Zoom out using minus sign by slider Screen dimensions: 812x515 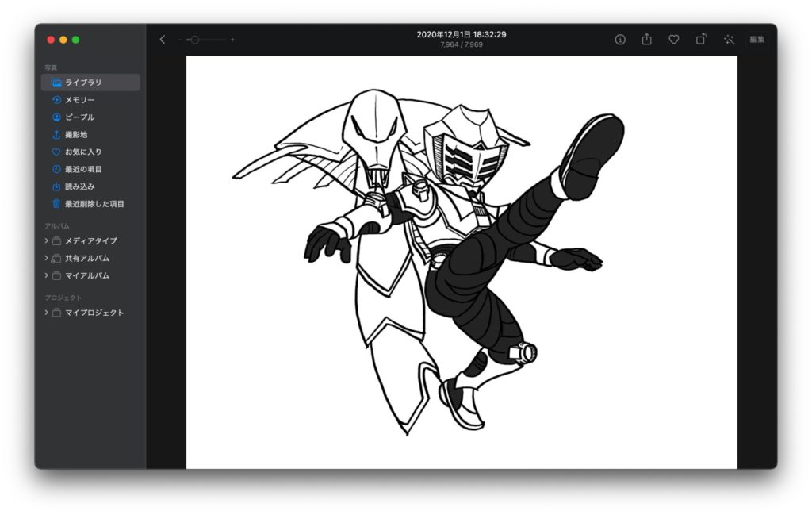click(179, 40)
